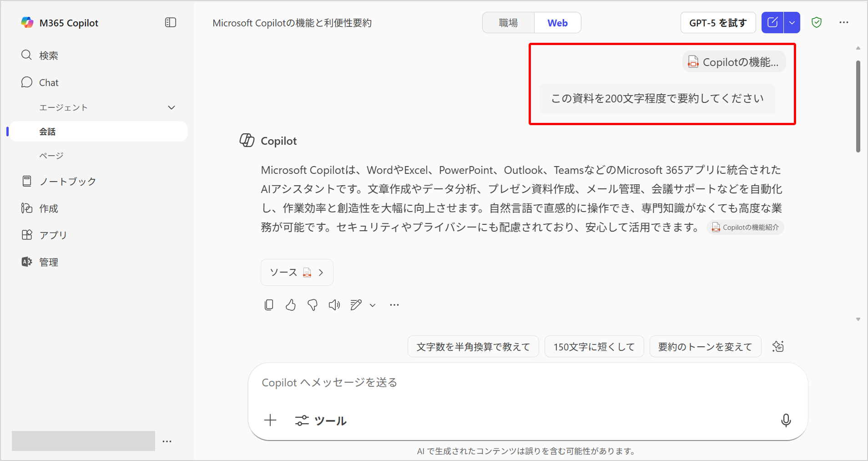Screen dimensions: 868x461
Task: Click the GPT-5 を試す button
Action: 718,23
